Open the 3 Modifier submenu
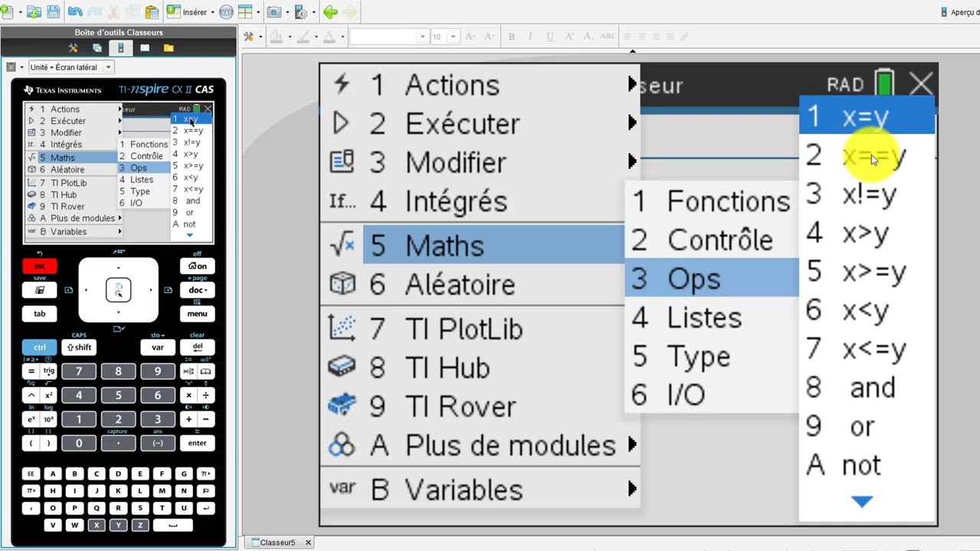This screenshot has height=551, width=980. pyautogui.click(x=479, y=162)
